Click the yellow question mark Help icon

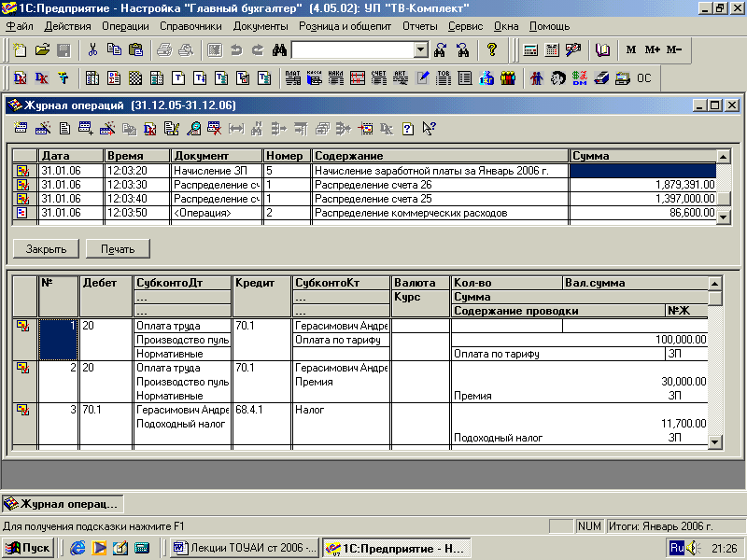[x=492, y=49]
